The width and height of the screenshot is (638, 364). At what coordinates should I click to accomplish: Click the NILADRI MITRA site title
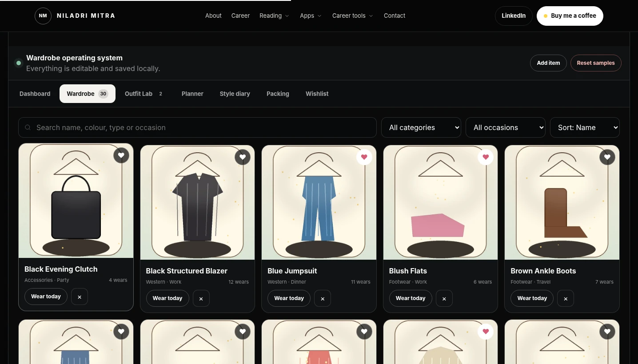86,16
